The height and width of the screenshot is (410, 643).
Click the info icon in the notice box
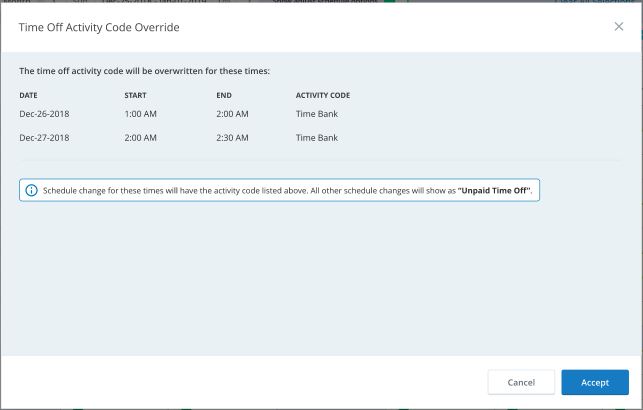(x=31, y=190)
